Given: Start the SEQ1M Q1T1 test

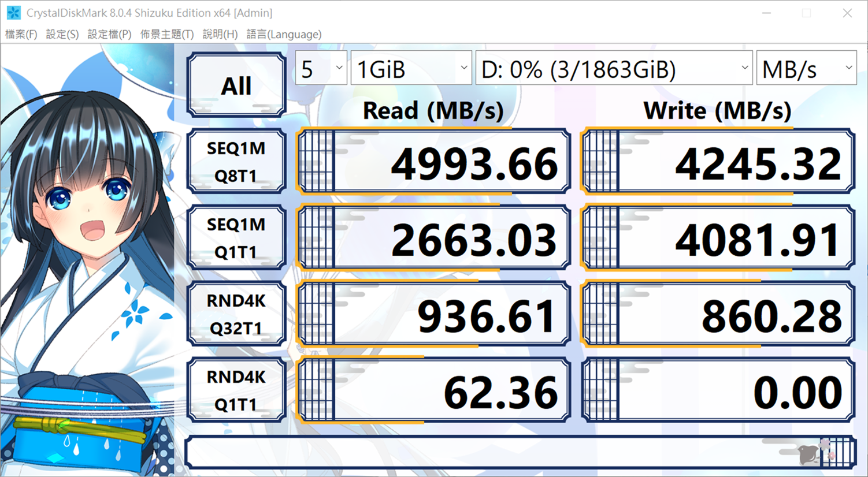Looking at the screenshot, I should (x=236, y=238).
